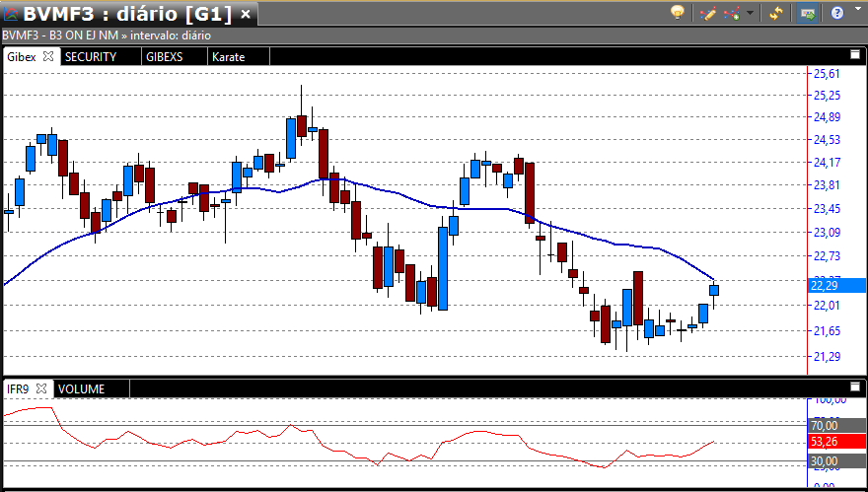868x492 pixels.
Task: Expand the add indicator dropdown arrow
Action: tap(751, 14)
